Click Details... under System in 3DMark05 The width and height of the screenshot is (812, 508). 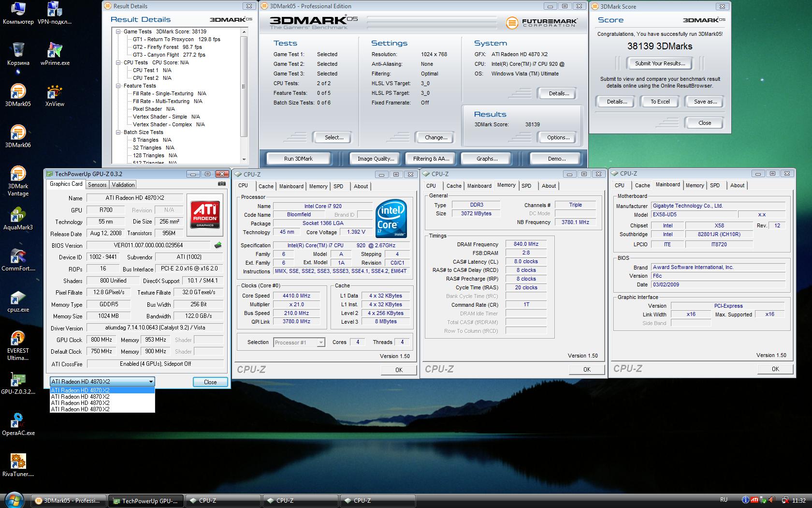559,93
